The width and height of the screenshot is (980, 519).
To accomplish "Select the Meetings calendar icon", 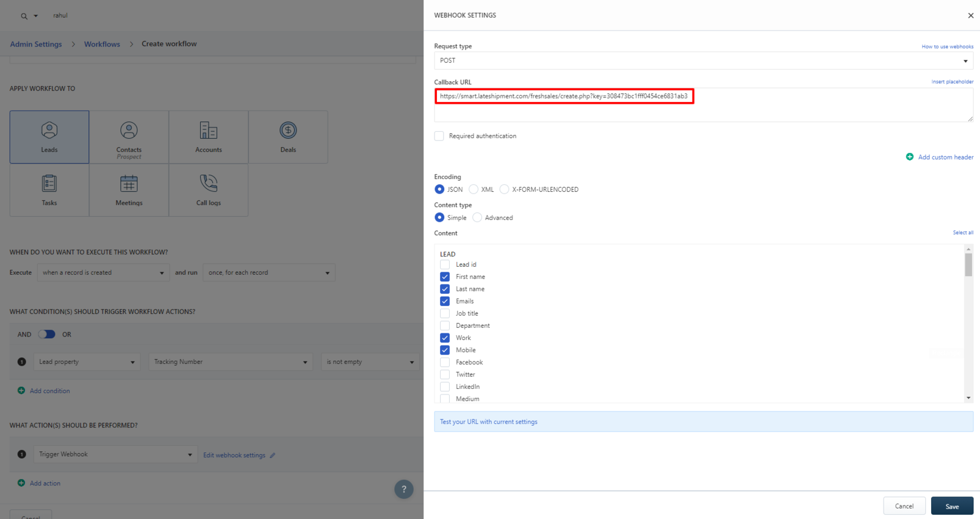I will (x=129, y=183).
